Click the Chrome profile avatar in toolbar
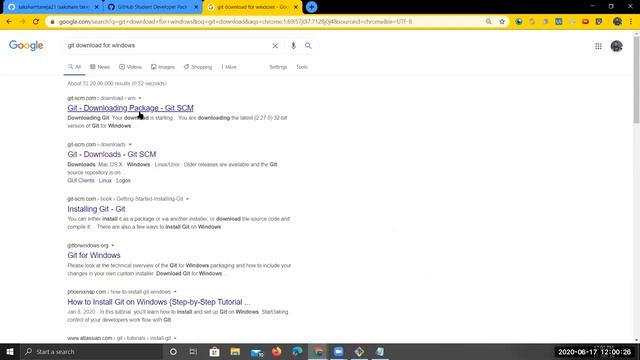Viewport: 640px width, 360px height. tap(617, 22)
